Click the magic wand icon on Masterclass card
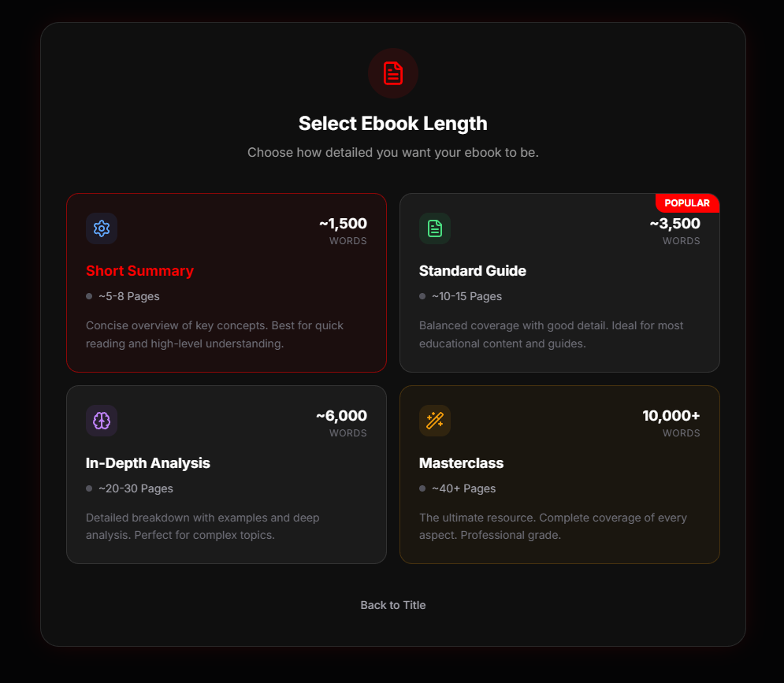Viewport: 784px width, 683px height. coord(435,421)
